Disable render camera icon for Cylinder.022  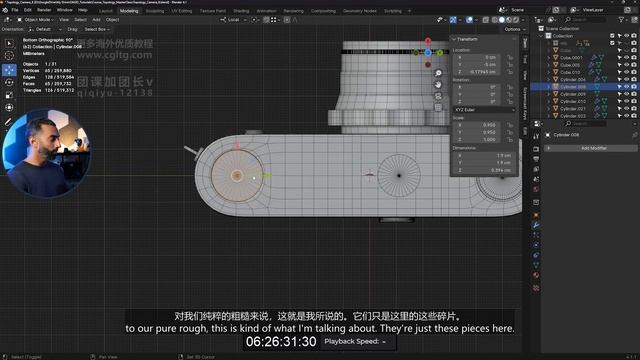click(634, 116)
